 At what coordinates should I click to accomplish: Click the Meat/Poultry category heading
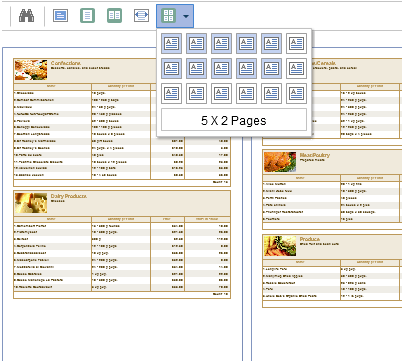(x=315, y=155)
